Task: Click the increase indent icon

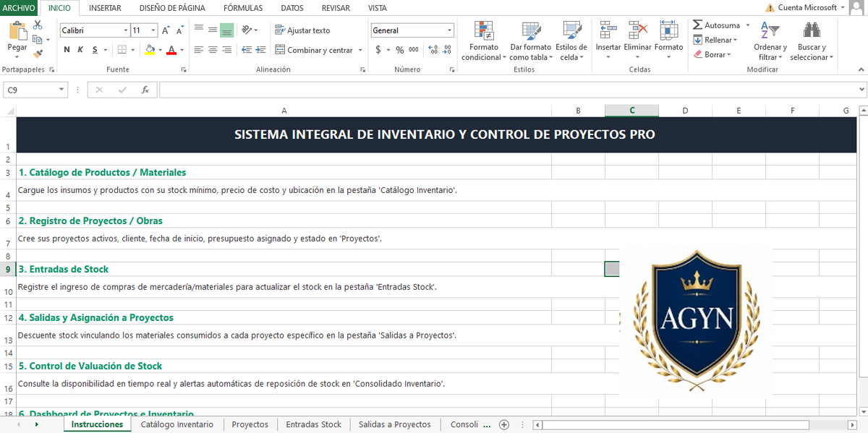Action: [x=261, y=50]
